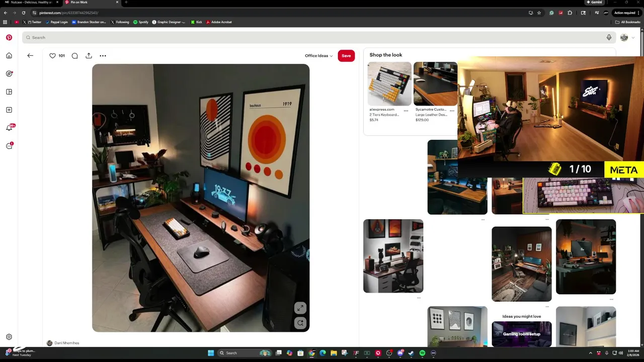
Task: Open the boards icon in Pinterest sidebar
Action: coord(9,92)
